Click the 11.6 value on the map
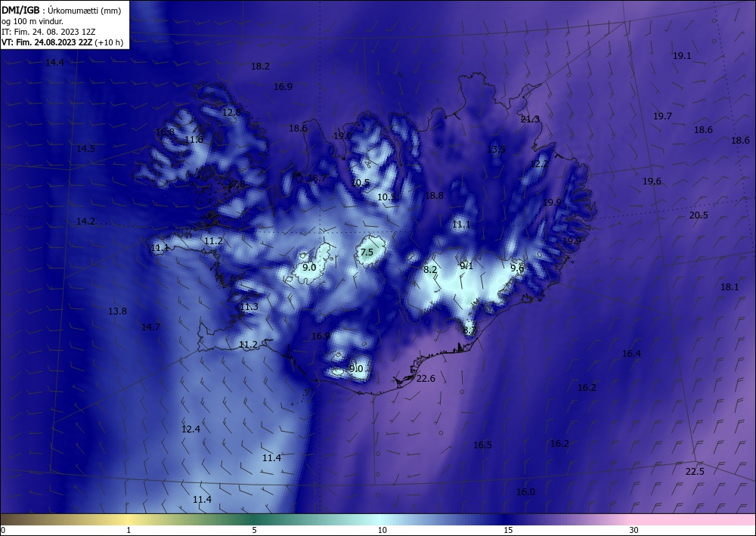 194,140
